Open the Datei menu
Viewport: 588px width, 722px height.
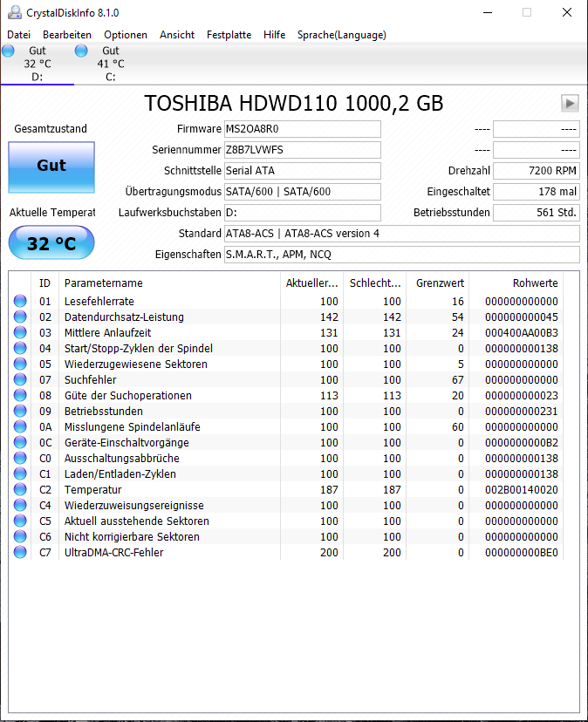[x=19, y=35]
